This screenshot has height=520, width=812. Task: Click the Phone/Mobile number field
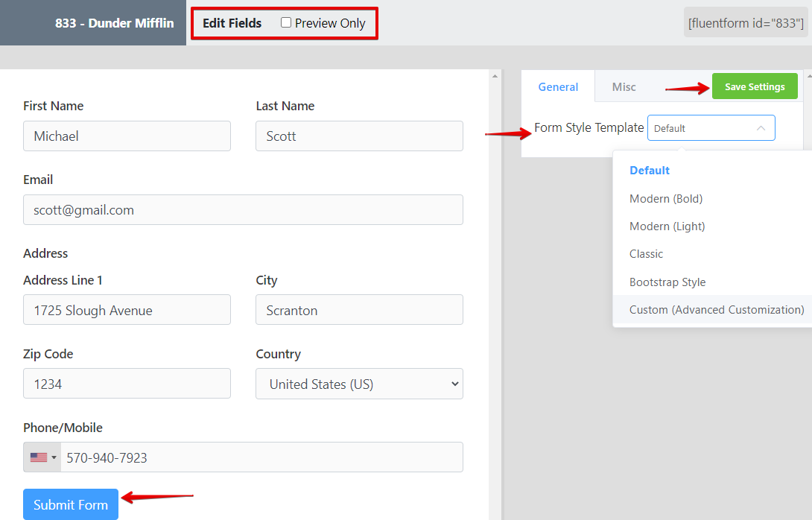pyautogui.click(x=261, y=457)
